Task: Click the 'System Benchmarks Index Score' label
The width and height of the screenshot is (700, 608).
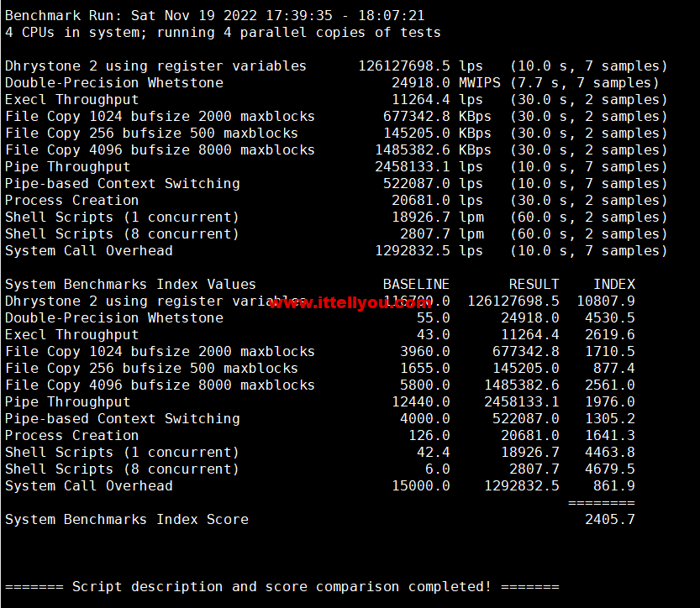Action: pyautogui.click(x=126, y=519)
